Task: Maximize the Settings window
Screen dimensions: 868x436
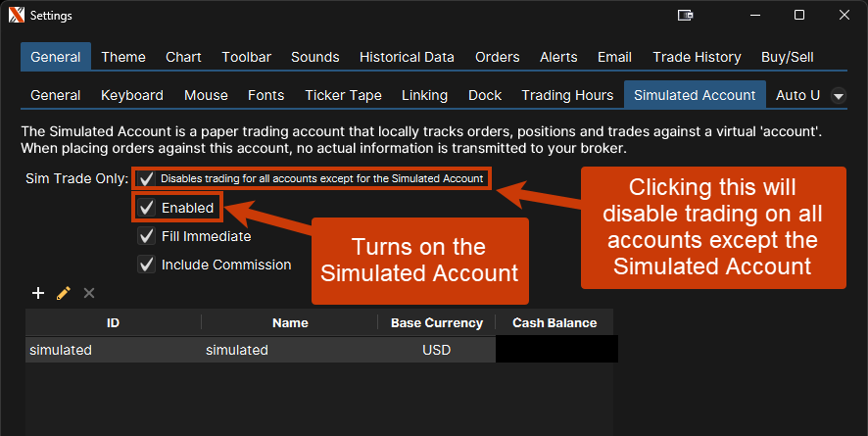Action: pyautogui.click(x=799, y=16)
